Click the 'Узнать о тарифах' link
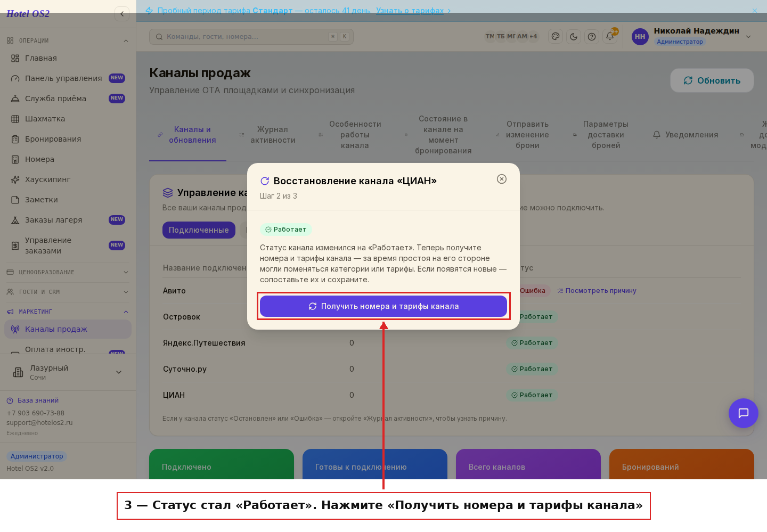 click(410, 11)
